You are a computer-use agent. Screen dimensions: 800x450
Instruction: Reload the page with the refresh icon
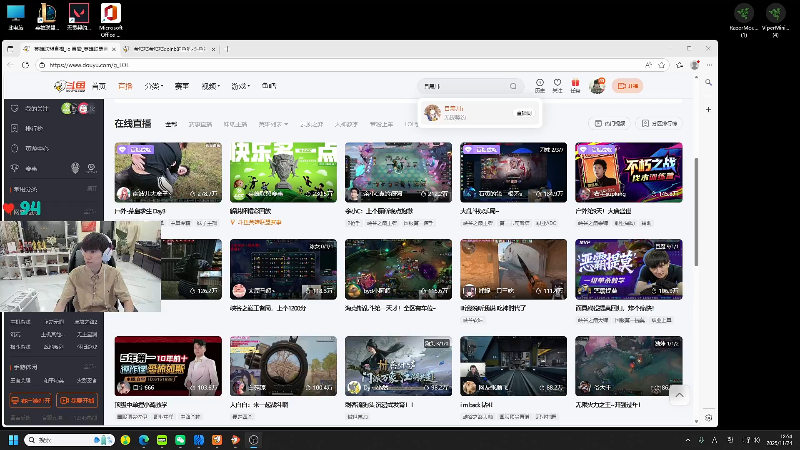[26, 65]
